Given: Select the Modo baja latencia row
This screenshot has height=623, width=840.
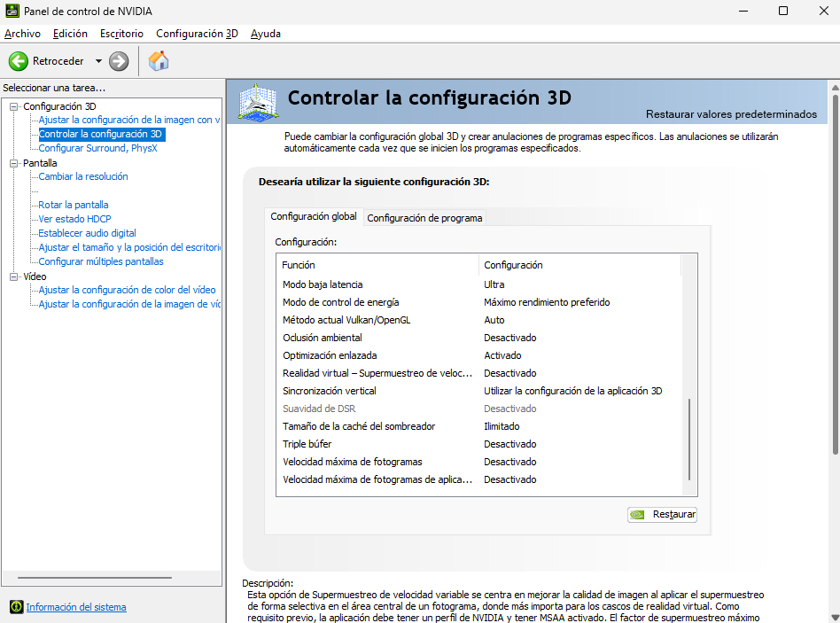Looking at the screenshot, I should [x=479, y=284].
